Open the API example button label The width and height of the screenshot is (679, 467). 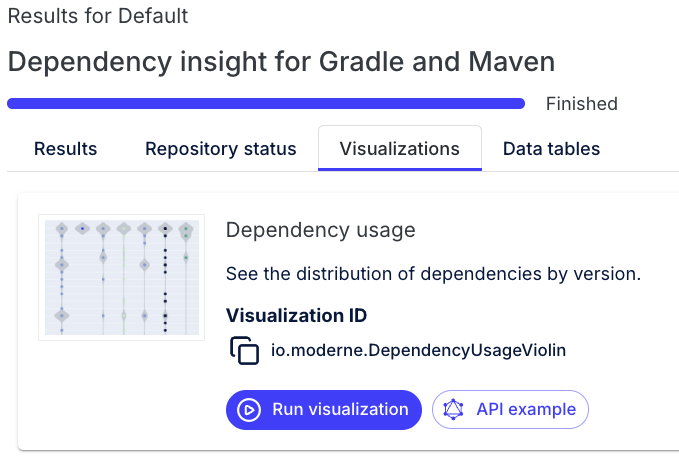526,409
